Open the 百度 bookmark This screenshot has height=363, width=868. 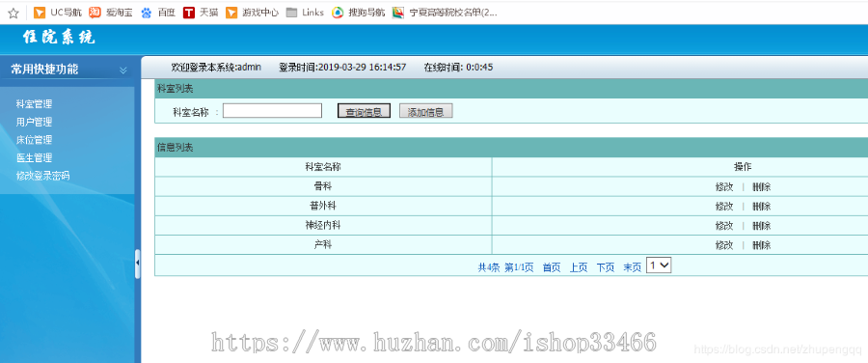click(x=158, y=13)
